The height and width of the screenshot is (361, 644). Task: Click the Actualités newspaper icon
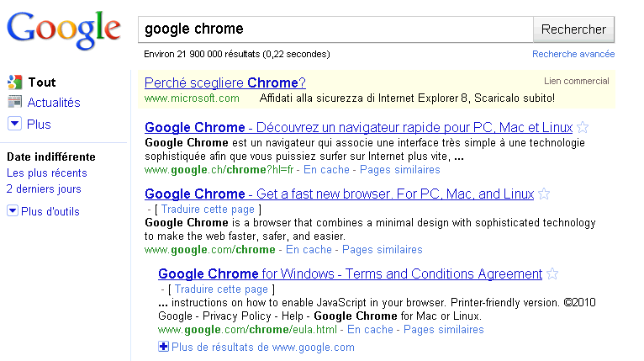pyautogui.click(x=13, y=103)
